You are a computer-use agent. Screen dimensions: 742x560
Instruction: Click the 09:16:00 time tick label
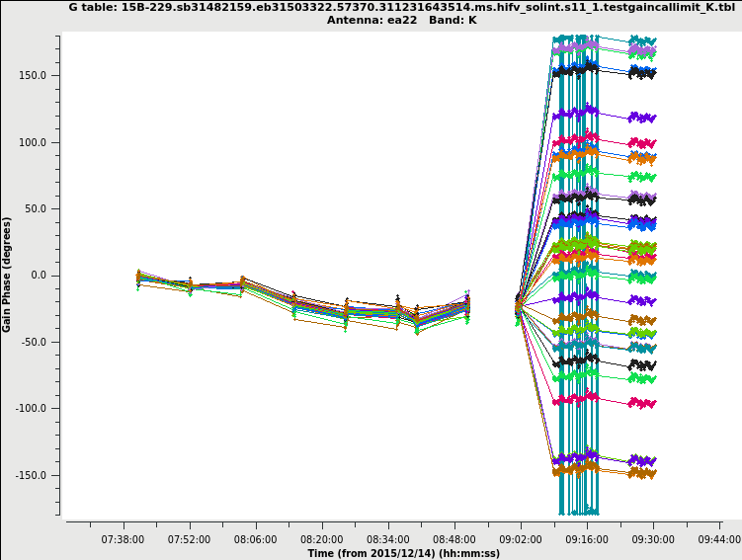[587, 539]
